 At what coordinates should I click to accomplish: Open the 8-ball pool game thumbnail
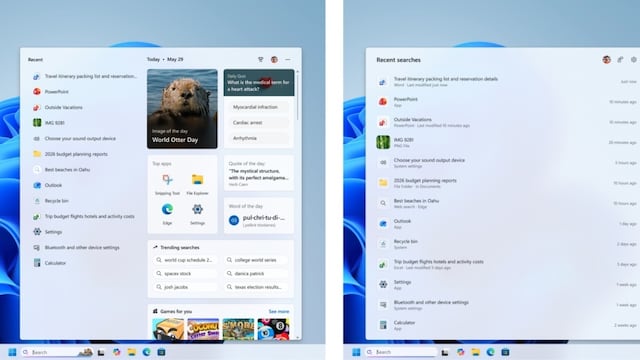click(x=273, y=329)
